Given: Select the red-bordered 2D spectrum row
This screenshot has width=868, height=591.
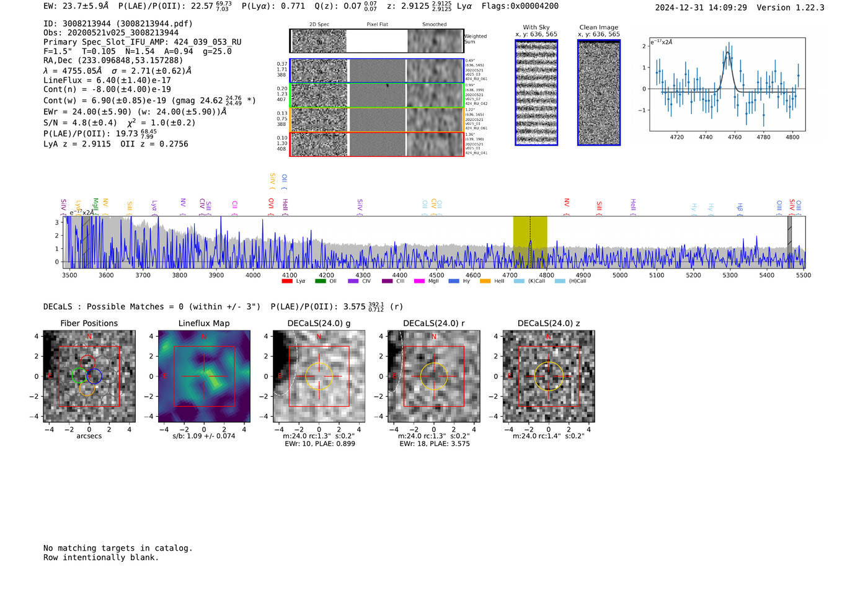Looking at the screenshot, I should (377, 144).
